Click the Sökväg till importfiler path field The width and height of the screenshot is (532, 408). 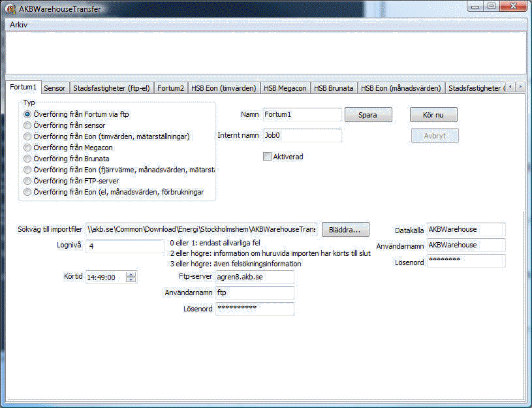[x=201, y=229]
